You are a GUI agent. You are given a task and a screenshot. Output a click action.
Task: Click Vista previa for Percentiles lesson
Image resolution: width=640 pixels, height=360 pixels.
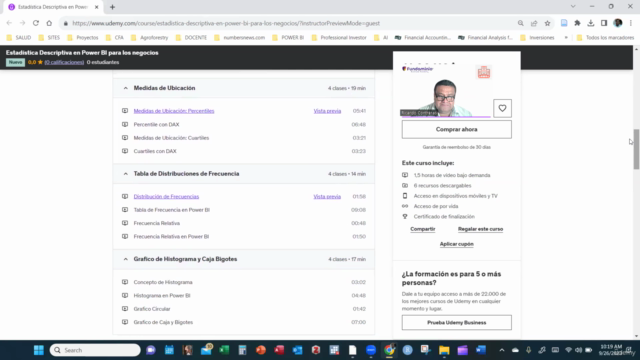(x=327, y=111)
